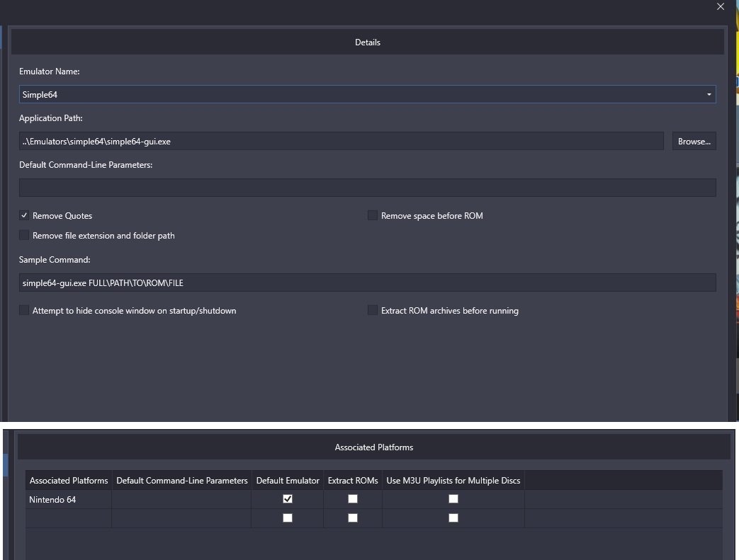Click the Associated Platforms column header
The image size is (739, 560).
[x=69, y=481]
